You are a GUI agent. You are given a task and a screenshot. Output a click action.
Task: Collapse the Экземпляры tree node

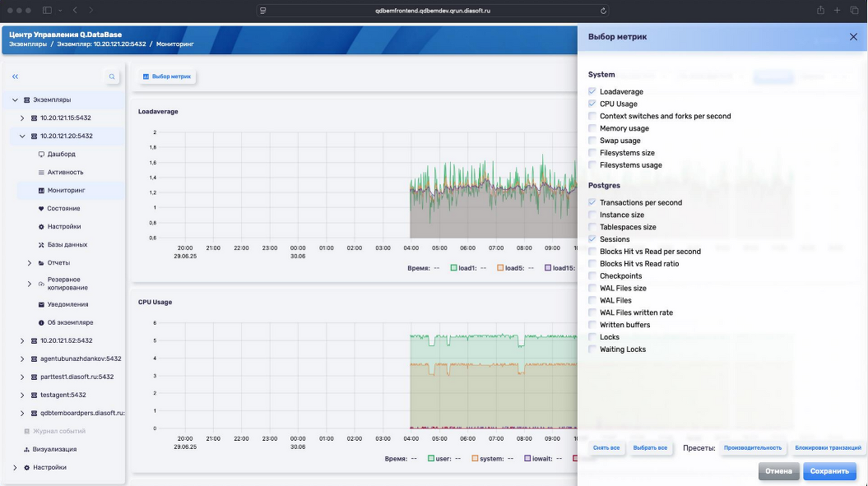coord(15,100)
